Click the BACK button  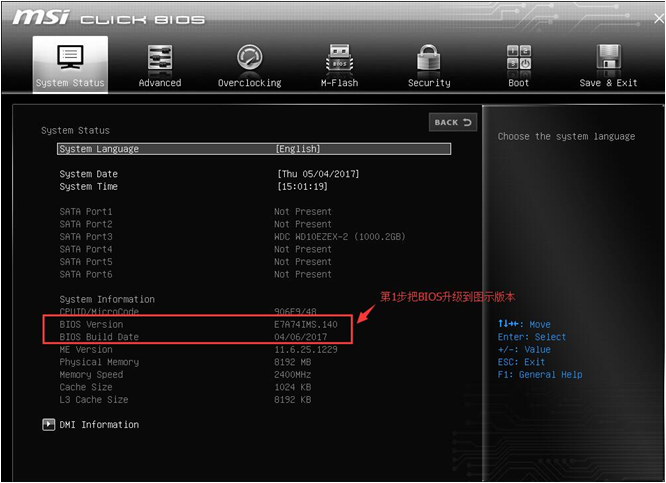[453, 122]
